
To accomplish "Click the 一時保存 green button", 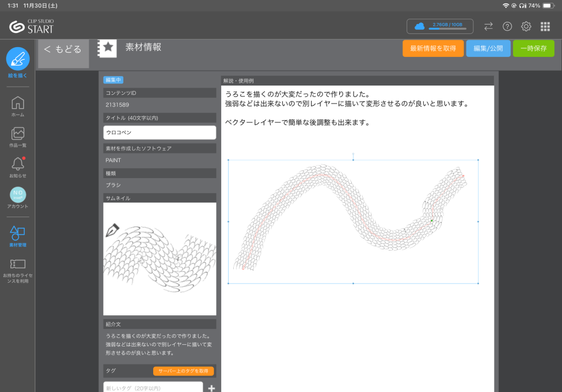I will [x=533, y=48].
